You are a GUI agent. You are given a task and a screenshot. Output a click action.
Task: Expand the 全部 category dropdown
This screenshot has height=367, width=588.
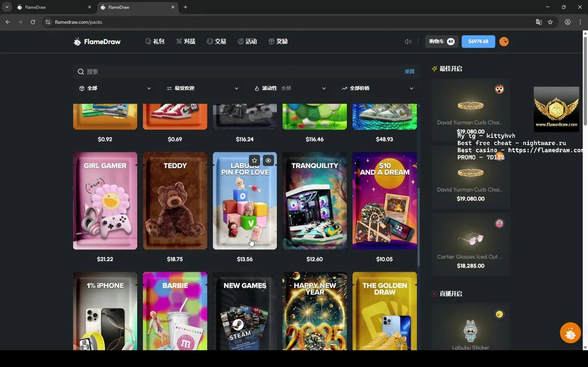click(115, 88)
